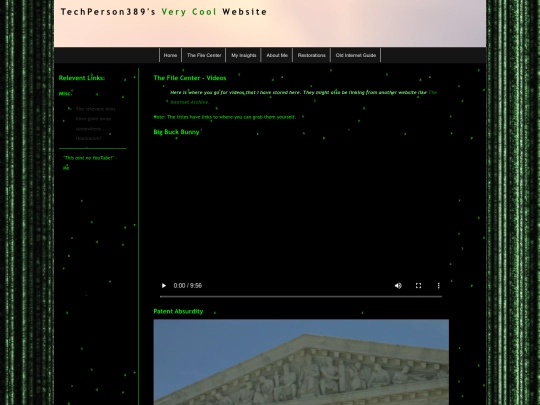Click the site title header text
Viewport: 540px width, 405px height.
click(x=164, y=12)
